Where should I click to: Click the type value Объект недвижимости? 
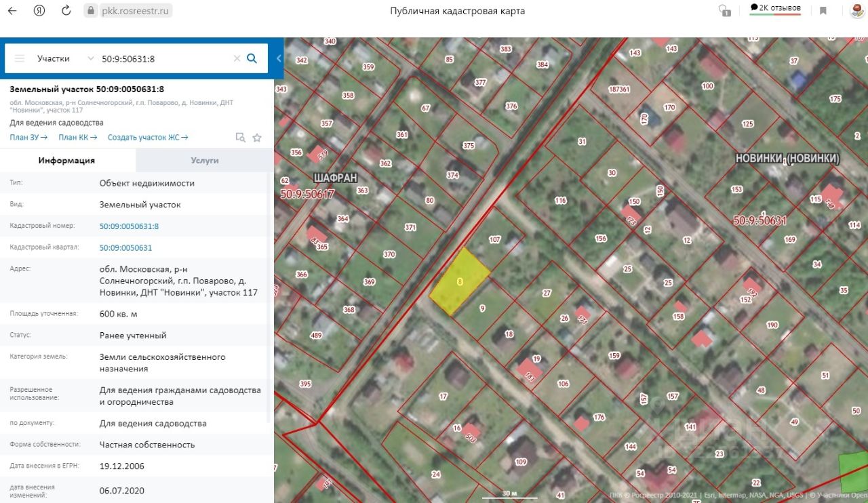[x=147, y=183]
